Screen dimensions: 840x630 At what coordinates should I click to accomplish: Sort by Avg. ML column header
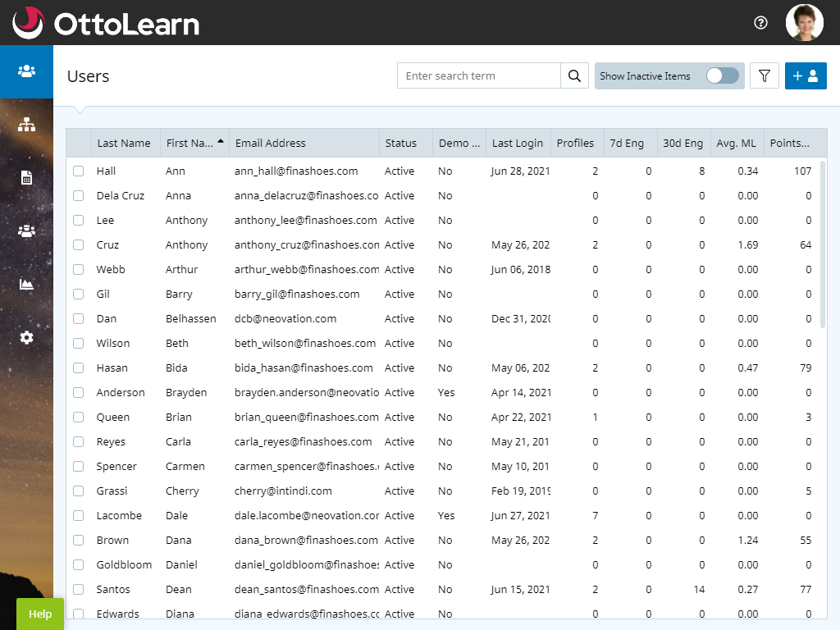737,143
